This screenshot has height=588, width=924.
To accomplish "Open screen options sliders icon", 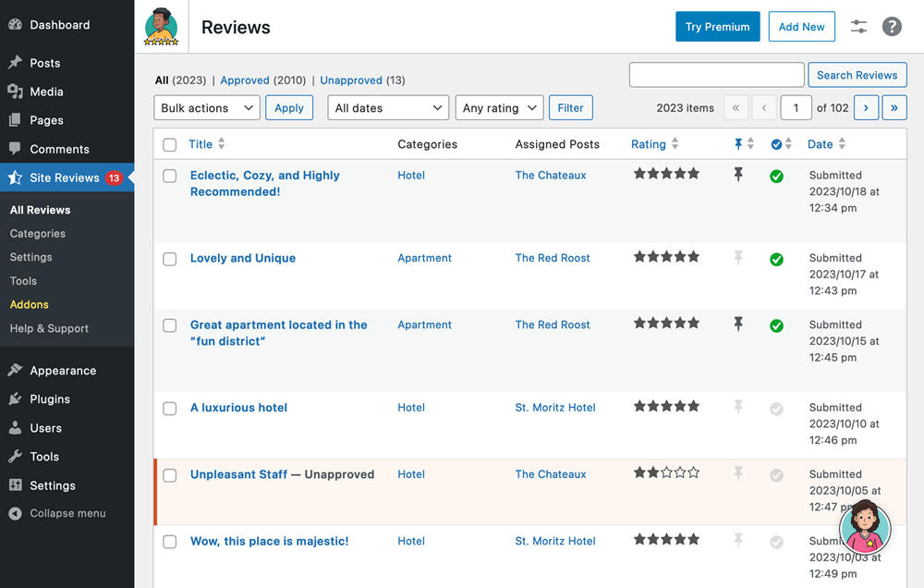I will [x=858, y=27].
